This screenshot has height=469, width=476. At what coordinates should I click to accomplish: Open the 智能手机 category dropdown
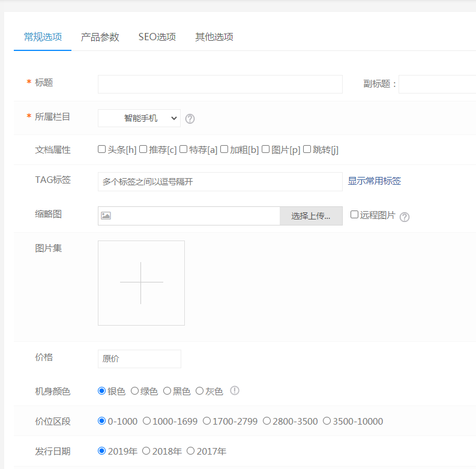139,118
